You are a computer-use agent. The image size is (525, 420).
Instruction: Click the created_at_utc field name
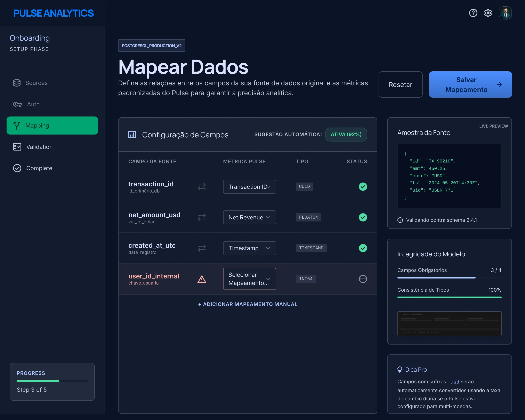tap(152, 245)
